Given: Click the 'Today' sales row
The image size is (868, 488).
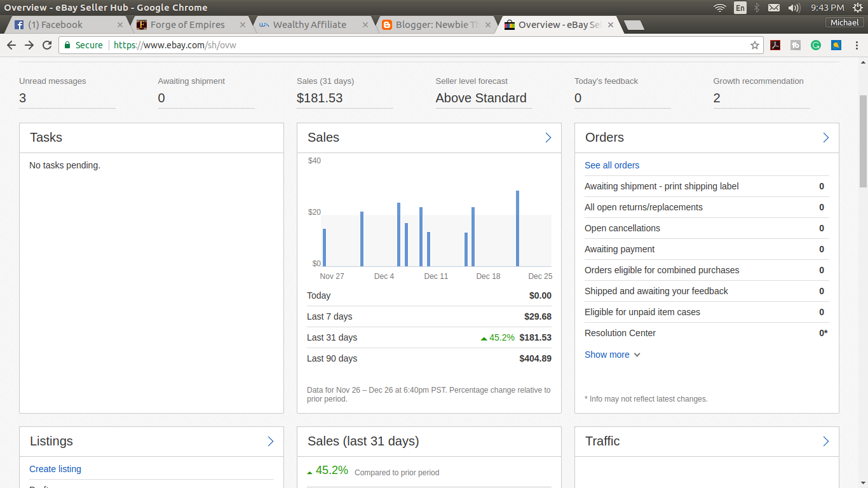Looking at the screenshot, I should tap(429, 295).
